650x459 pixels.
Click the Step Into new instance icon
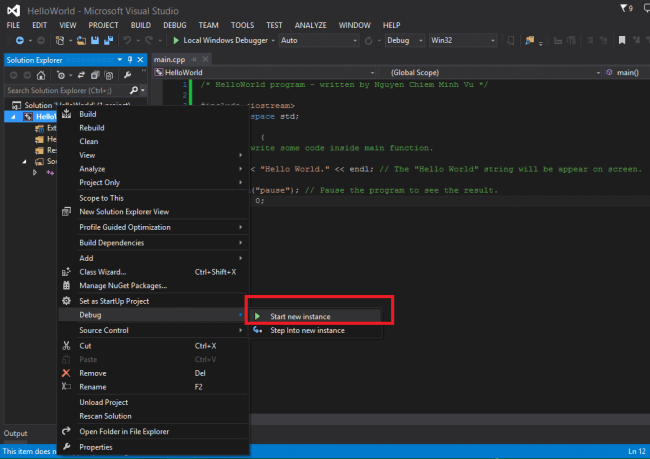(257, 330)
